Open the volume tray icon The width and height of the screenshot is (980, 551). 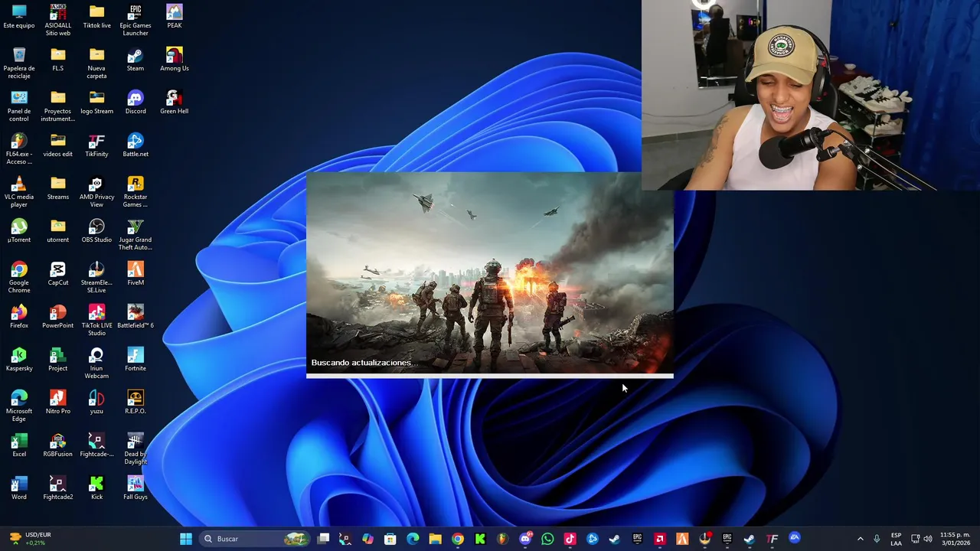(x=928, y=539)
